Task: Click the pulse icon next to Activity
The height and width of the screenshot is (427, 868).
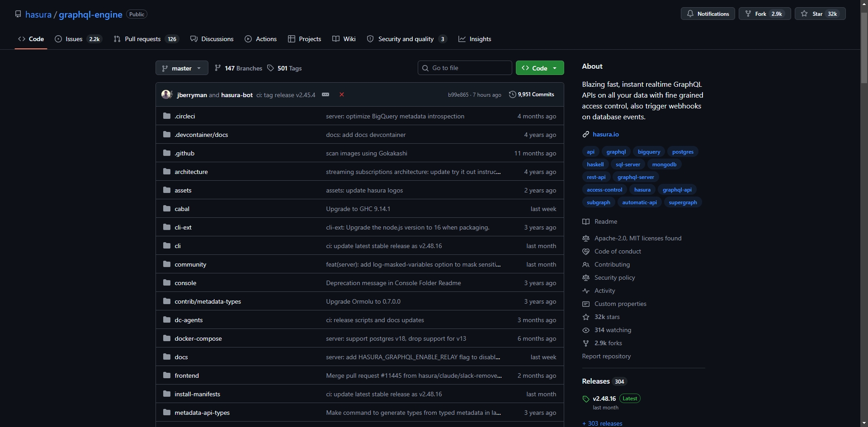Action: (586, 291)
